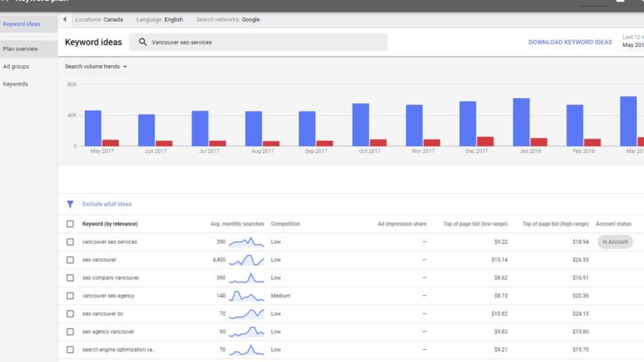Viewport: 644px width, 362px height.
Task: Click the '4,400' monthly searches value
Action: tap(219, 260)
